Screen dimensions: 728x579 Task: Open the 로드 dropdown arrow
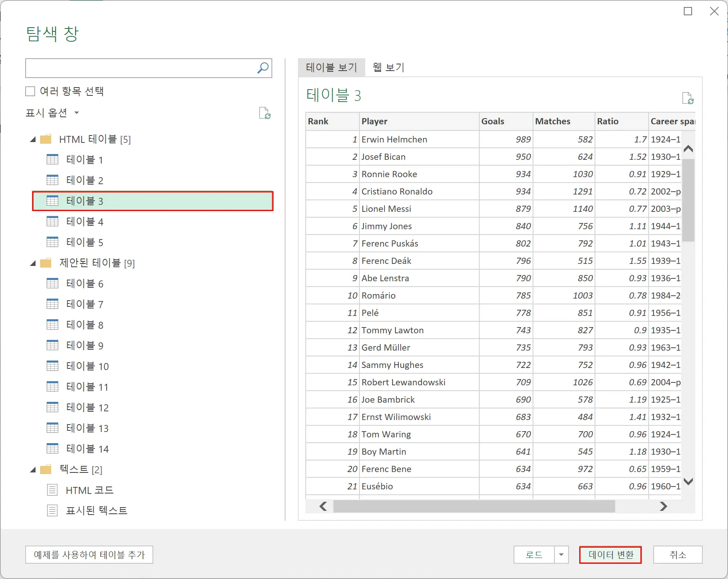point(561,555)
